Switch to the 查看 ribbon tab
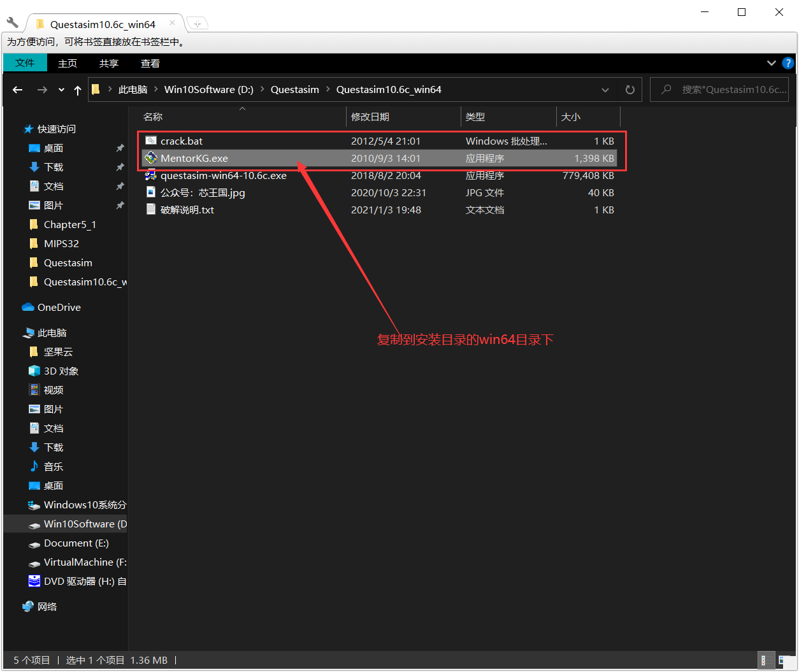799x672 pixels. [x=150, y=63]
